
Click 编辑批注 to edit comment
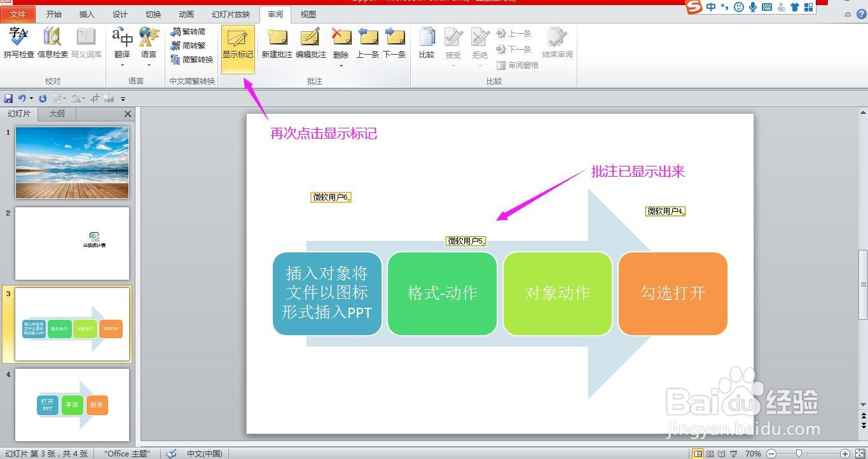click(x=311, y=43)
